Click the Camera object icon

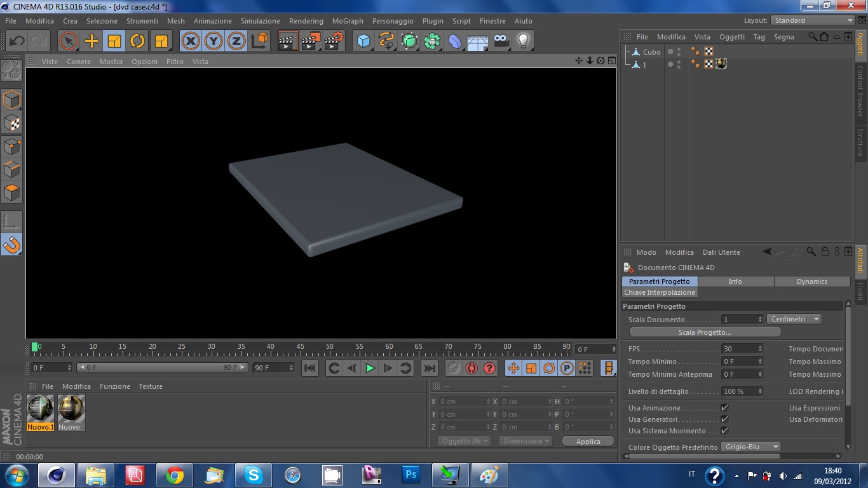coord(501,41)
